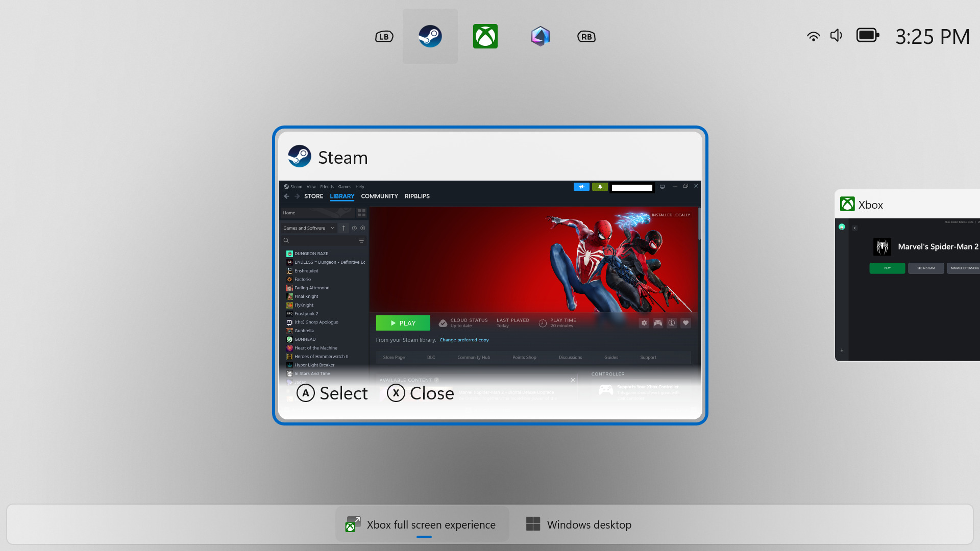The image size is (980, 551).
Task: Toggle the recently played clock icon
Action: tap(355, 228)
